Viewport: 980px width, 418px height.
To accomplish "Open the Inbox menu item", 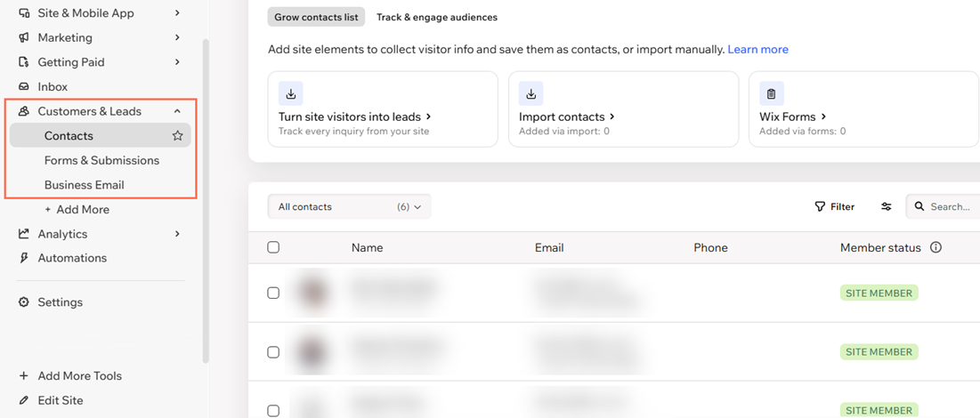I will click(53, 87).
